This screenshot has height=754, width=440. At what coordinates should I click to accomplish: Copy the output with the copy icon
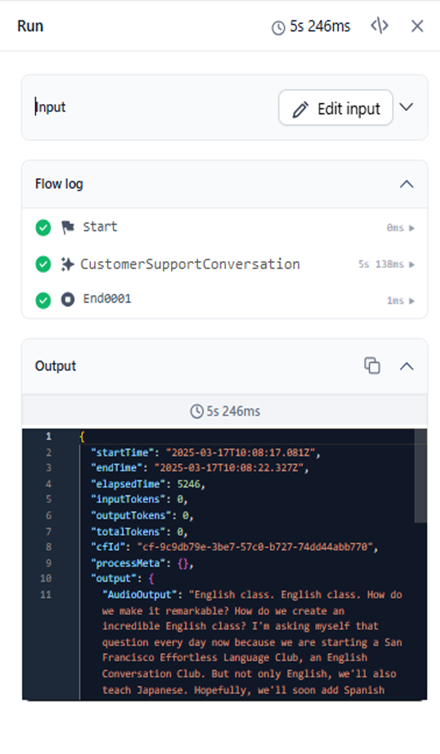[x=372, y=365]
